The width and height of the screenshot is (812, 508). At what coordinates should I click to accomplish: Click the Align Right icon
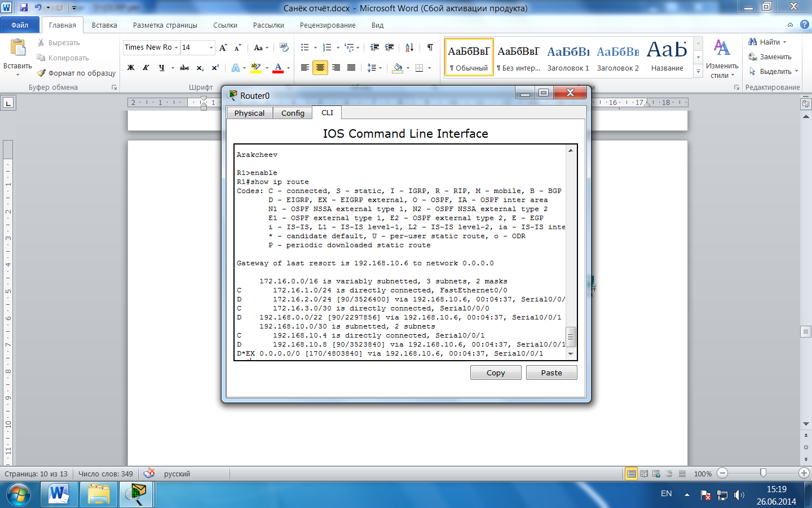(x=336, y=68)
